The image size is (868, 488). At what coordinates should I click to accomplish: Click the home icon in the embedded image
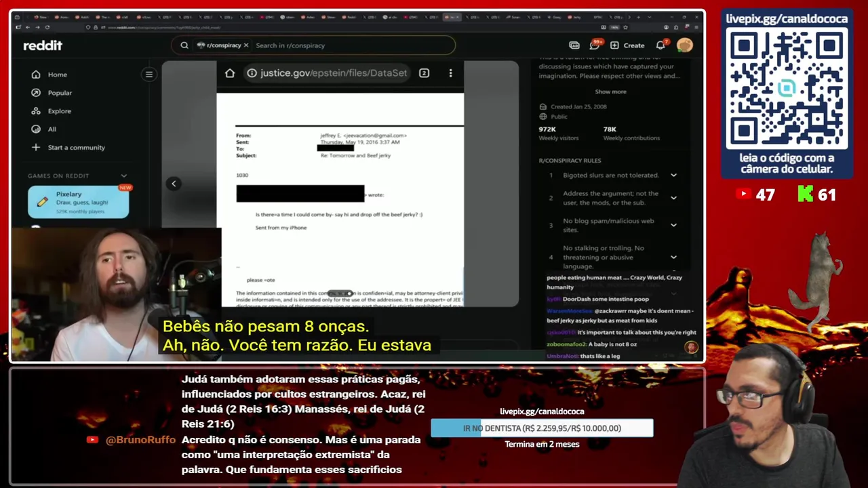230,73
